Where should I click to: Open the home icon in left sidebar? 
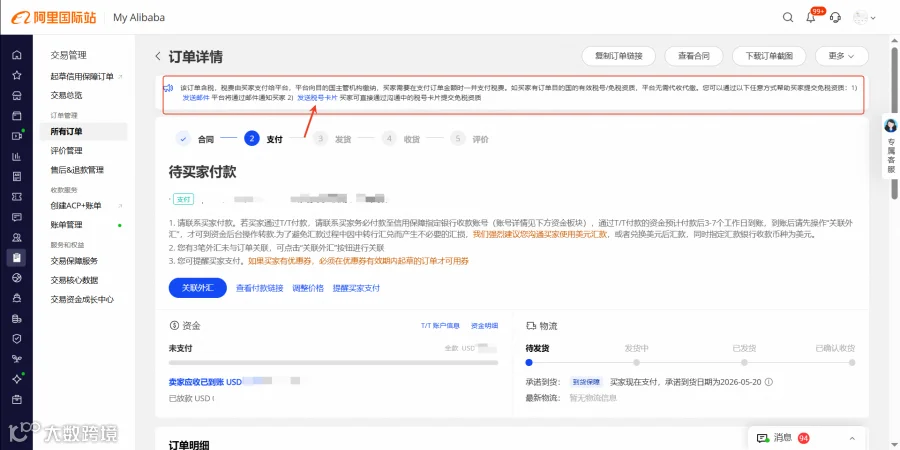pyautogui.click(x=17, y=55)
